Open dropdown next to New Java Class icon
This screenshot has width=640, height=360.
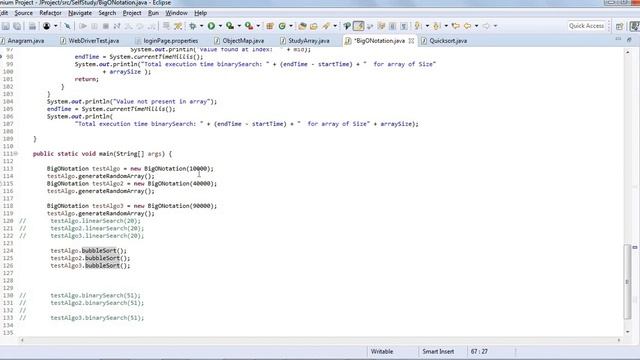click(x=291, y=26)
